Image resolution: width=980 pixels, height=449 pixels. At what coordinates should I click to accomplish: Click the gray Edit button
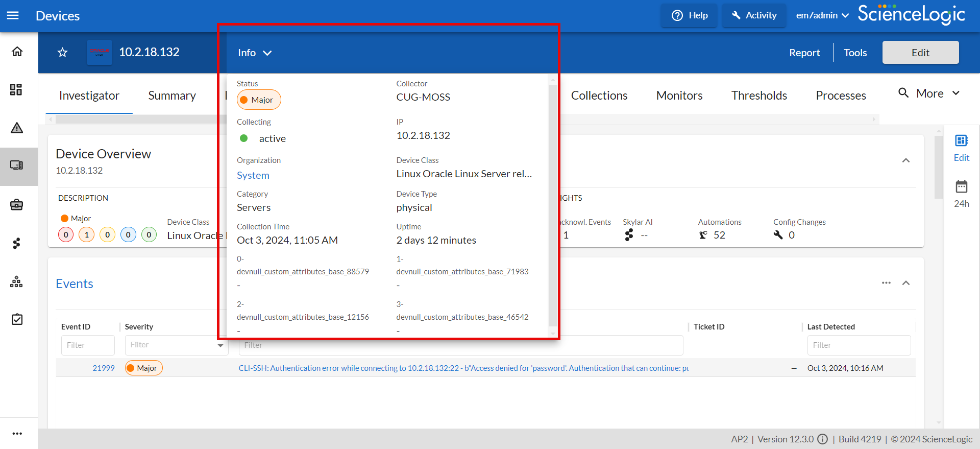920,53
